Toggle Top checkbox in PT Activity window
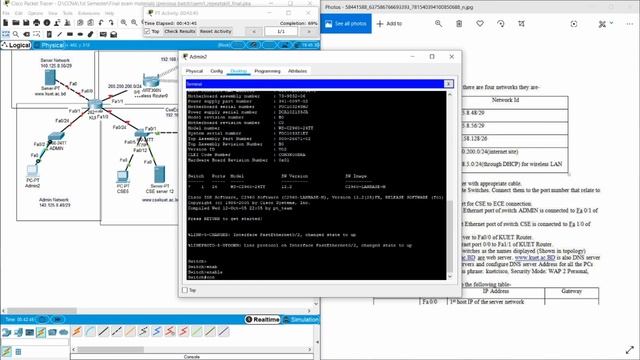The image size is (640, 360). [x=147, y=31]
